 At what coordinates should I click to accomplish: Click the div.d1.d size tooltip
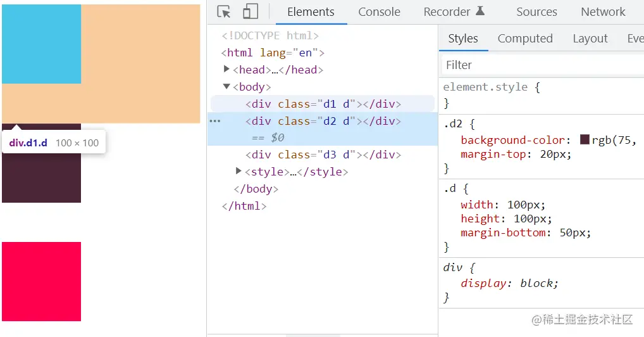pos(54,143)
